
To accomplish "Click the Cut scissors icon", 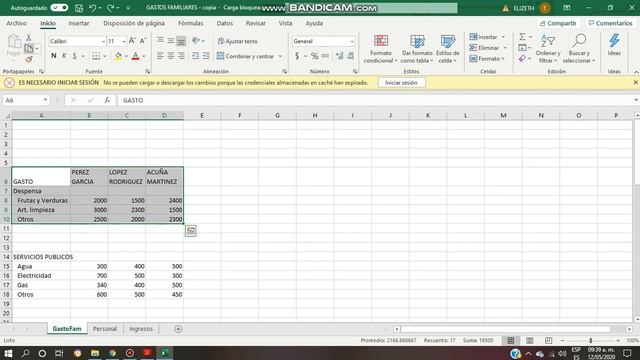I will point(29,38).
